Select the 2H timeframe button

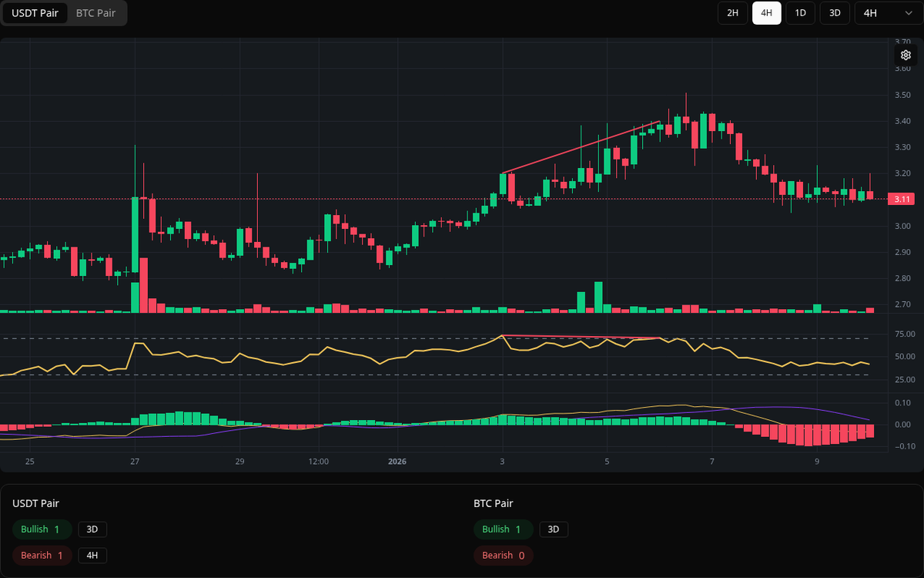(732, 13)
